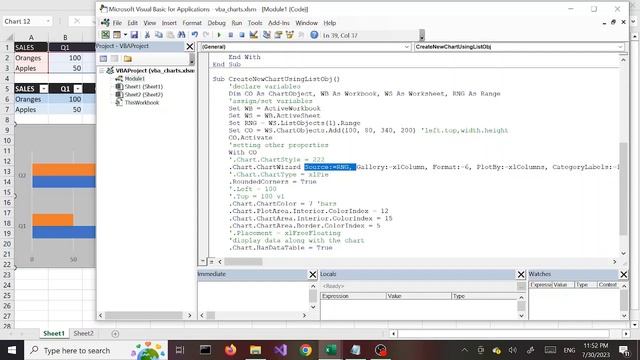Click the View Object icon in Project pane

point(115,59)
